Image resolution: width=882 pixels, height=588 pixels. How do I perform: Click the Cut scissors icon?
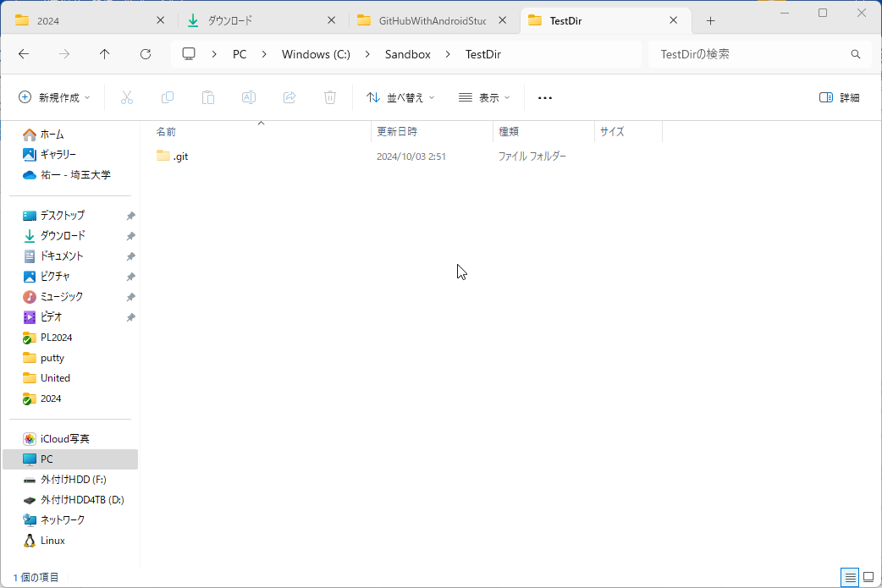127,97
